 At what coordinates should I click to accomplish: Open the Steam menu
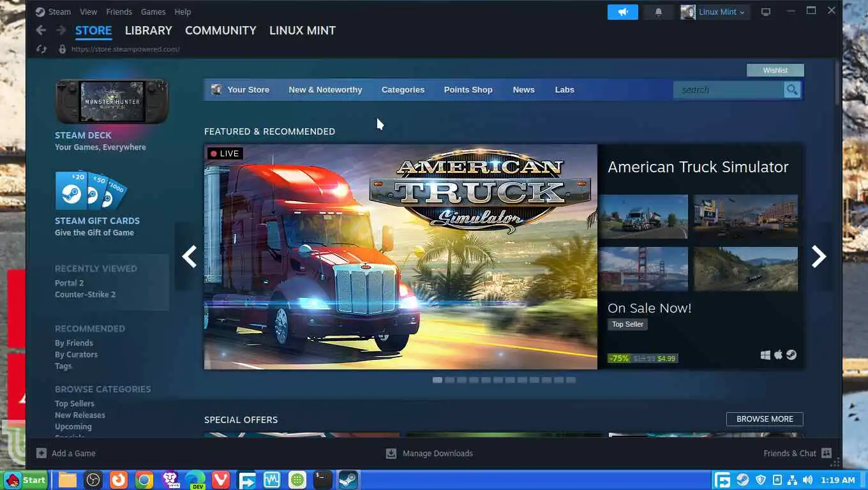(x=59, y=11)
